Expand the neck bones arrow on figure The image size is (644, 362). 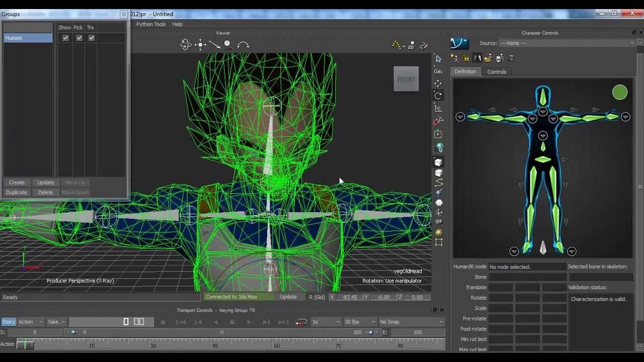[x=543, y=112]
